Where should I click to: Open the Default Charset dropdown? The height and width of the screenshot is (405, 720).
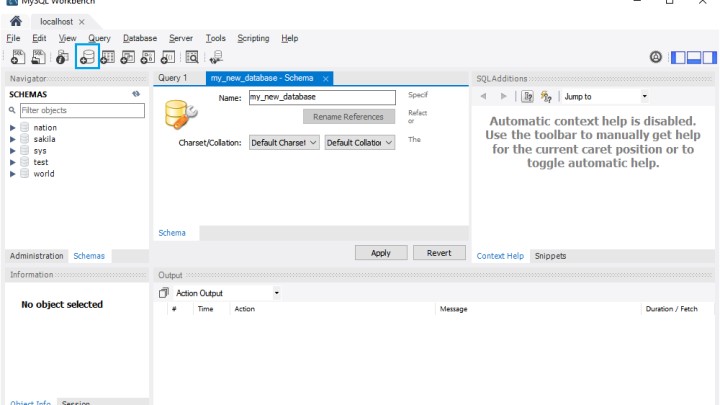coord(284,142)
